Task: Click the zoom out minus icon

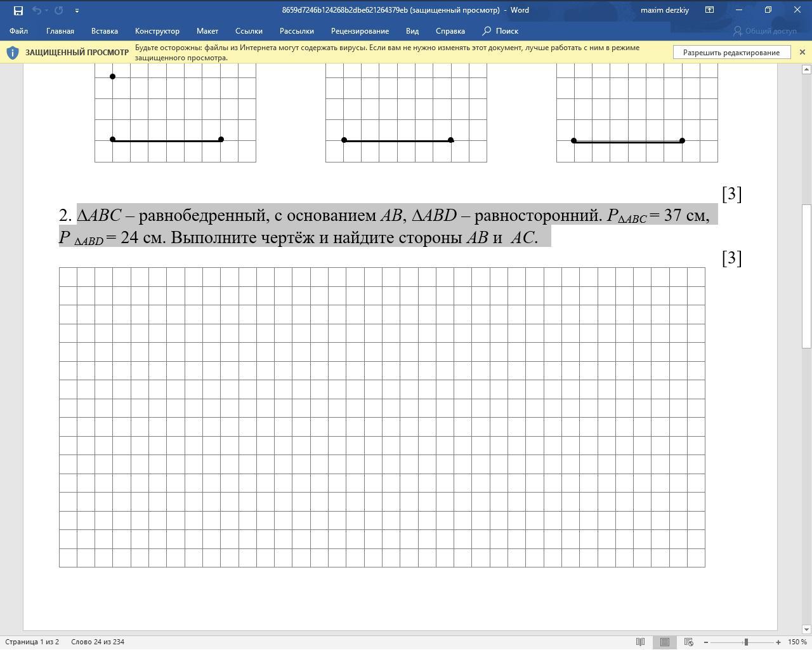Action: click(x=706, y=642)
